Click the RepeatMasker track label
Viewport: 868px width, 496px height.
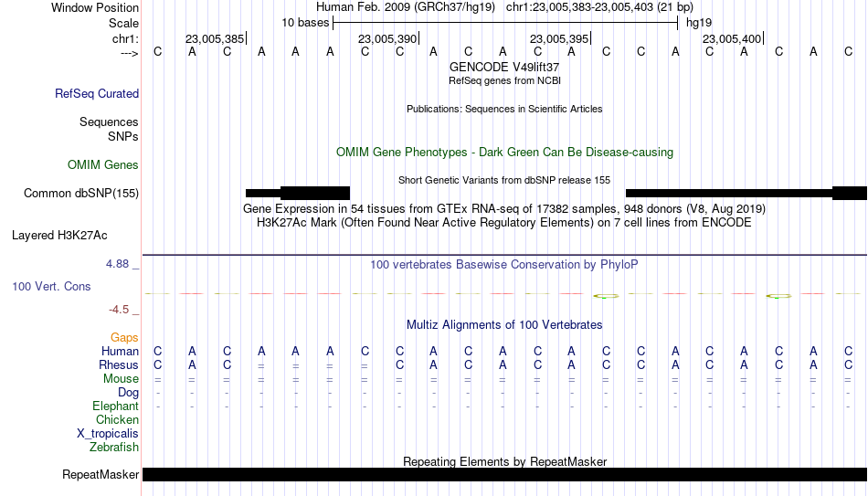click(101, 474)
